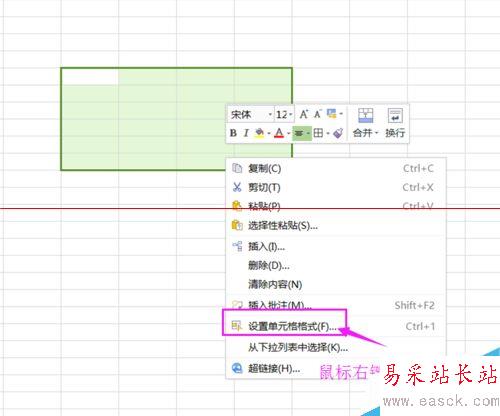Viewport: 500px width, 416px height.
Task: Choose 从下拉列表中选择(K)... menu entry
Action: 336,348
